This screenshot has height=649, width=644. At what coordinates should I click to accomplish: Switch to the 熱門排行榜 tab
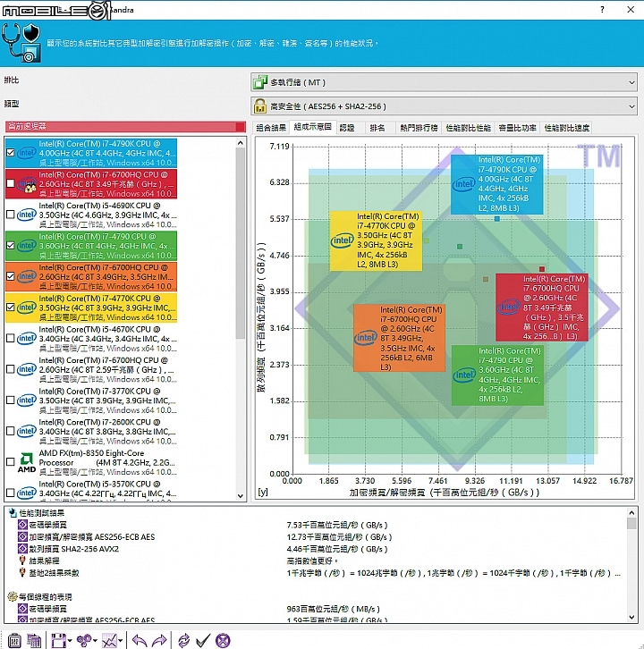419,128
